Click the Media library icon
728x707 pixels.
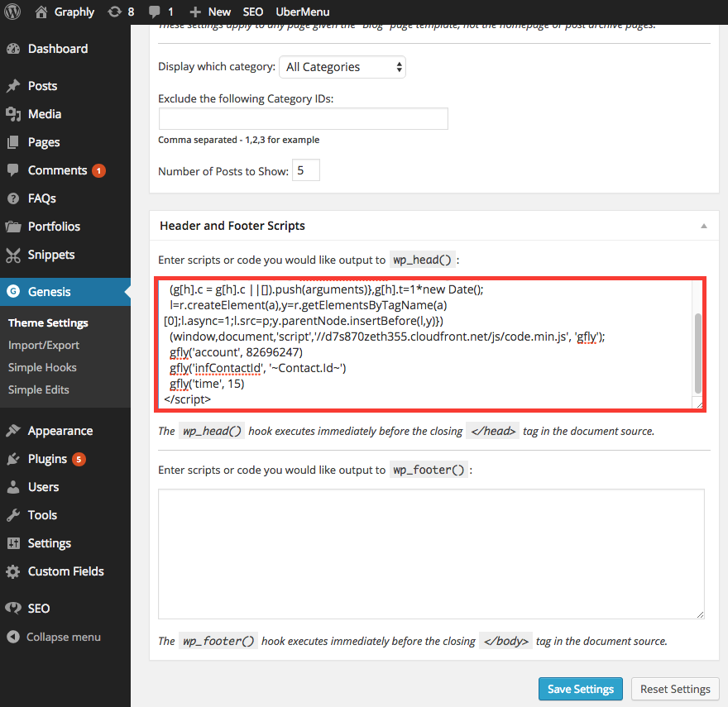coord(13,114)
